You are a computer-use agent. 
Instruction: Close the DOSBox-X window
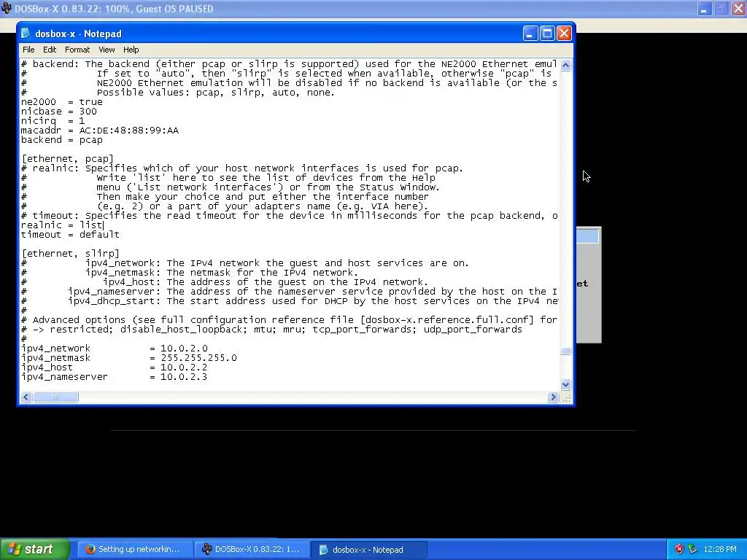pos(739,9)
